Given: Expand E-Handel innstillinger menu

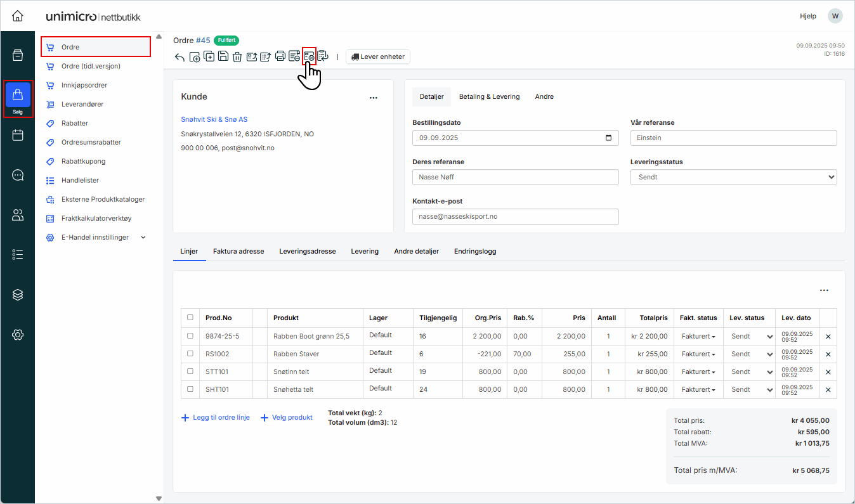Looking at the screenshot, I should pos(143,237).
